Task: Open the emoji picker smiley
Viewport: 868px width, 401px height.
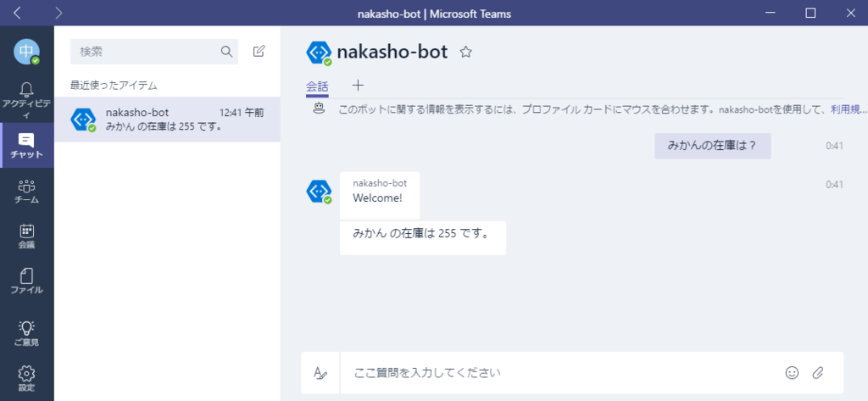Action: [x=793, y=373]
